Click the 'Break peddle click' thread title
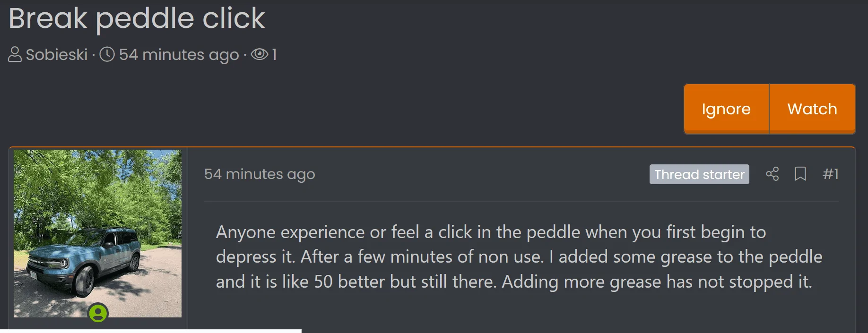 (x=137, y=19)
